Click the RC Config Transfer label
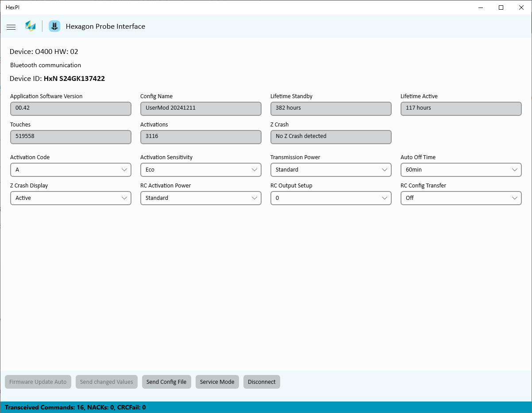This screenshot has height=413, width=532. (423, 186)
